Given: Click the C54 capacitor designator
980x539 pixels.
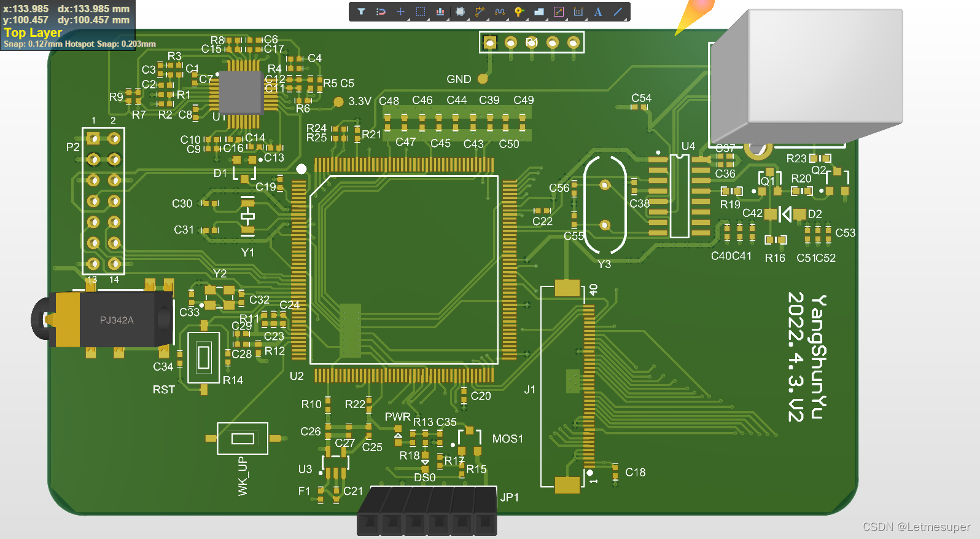Looking at the screenshot, I should [642, 98].
